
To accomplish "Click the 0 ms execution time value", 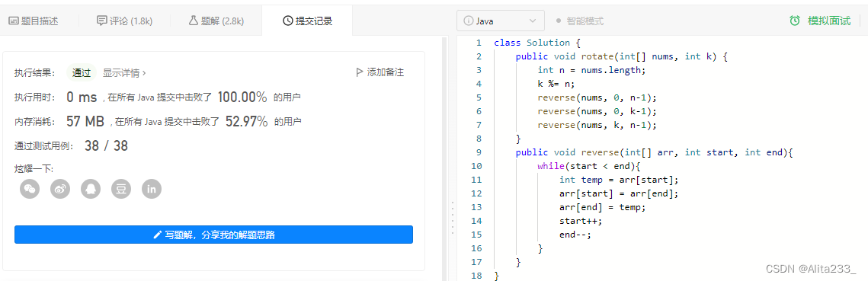I will point(82,97).
